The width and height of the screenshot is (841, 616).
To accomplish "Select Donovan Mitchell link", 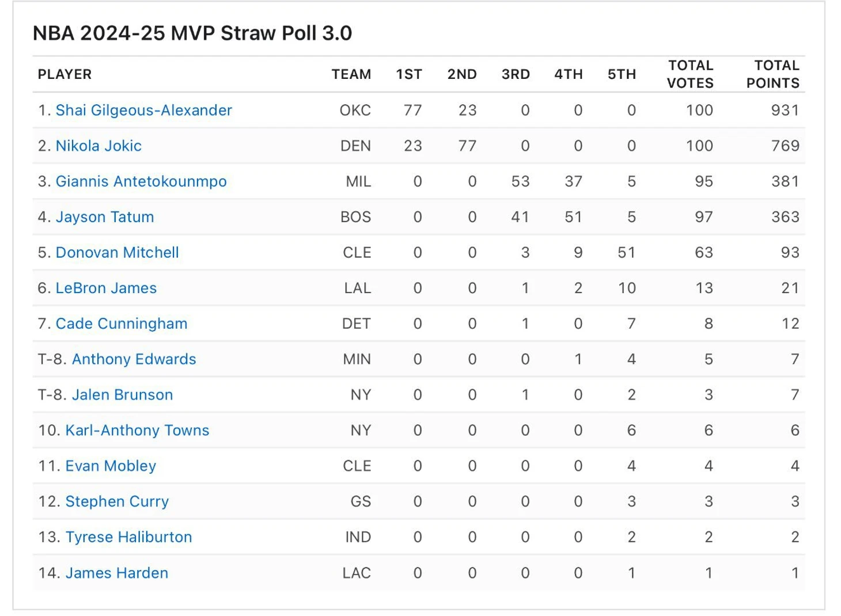I will pyautogui.click(x=117, y=253).
